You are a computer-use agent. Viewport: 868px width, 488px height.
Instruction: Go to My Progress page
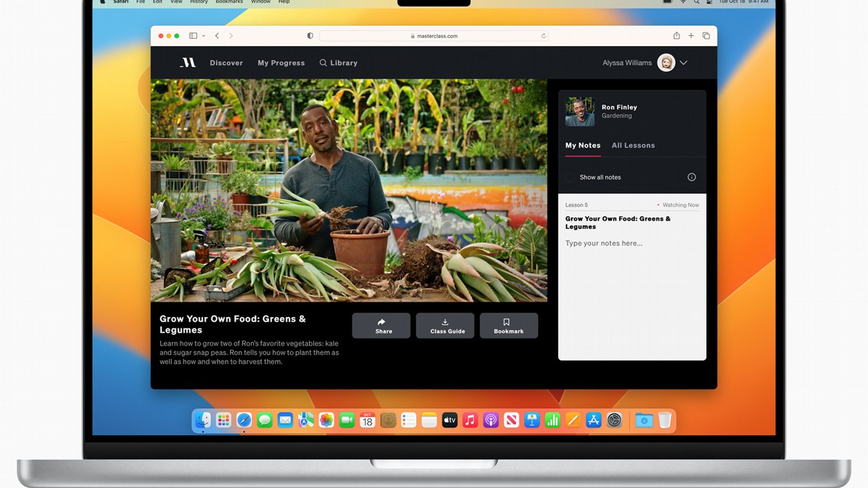point(281,62)
